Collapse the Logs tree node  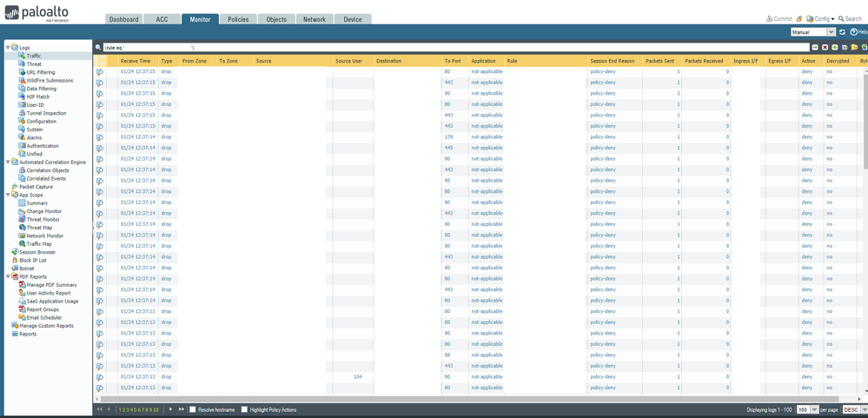[x=8, y=48]
